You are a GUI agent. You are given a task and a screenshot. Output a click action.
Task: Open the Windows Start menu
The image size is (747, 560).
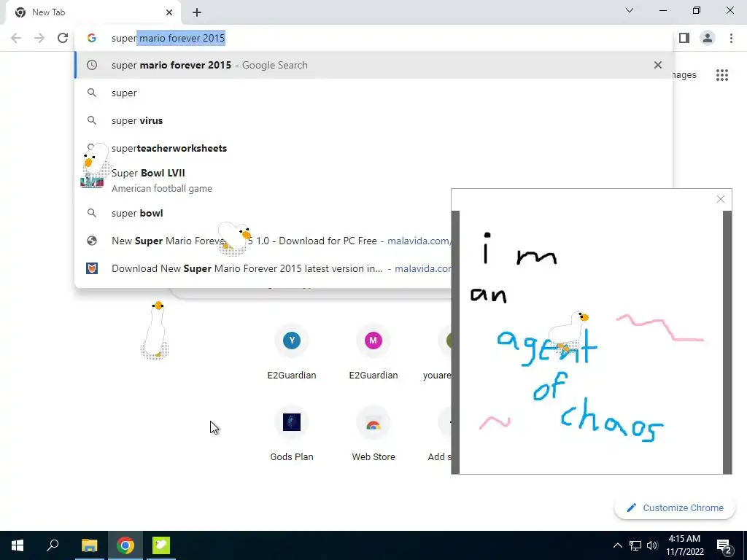[18, 545]
